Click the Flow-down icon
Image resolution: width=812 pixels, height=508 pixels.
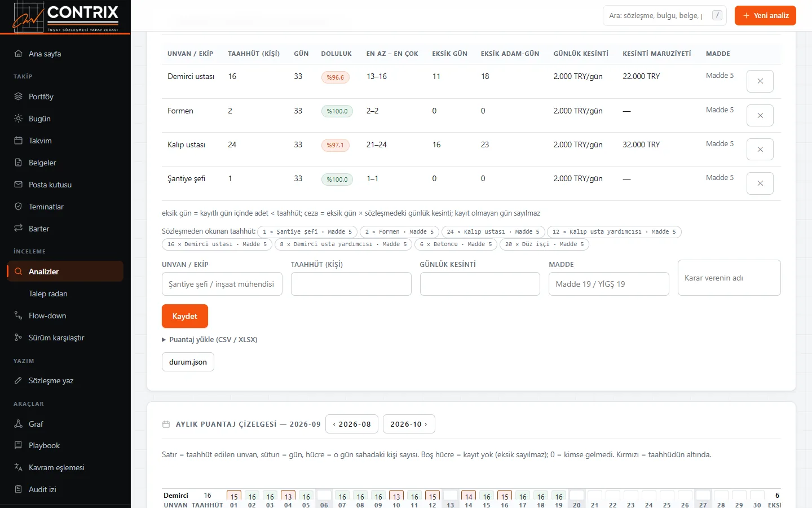(x=18, y=316)
